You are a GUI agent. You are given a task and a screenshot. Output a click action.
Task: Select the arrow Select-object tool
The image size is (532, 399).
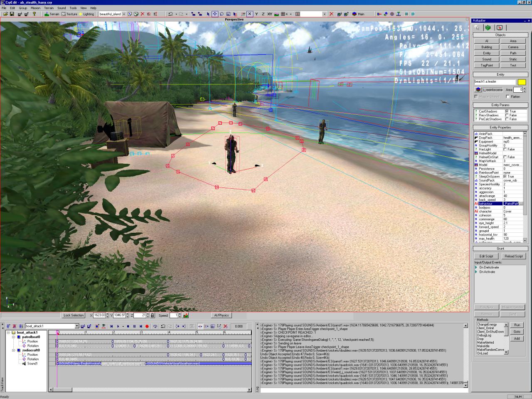tap(208, 14)
